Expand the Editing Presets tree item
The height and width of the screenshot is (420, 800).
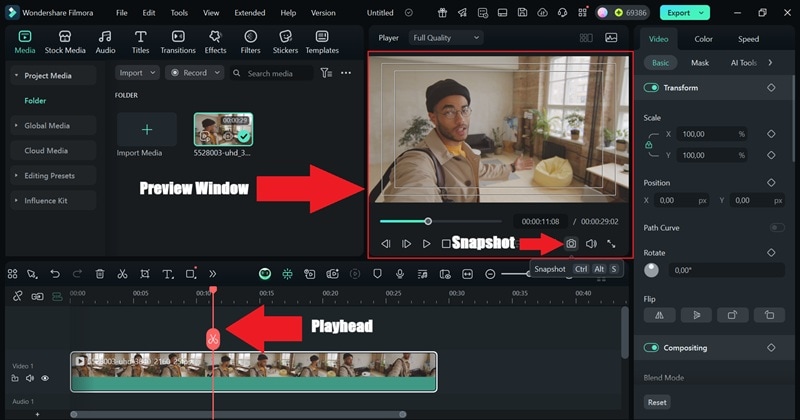(x=16, y=176)
